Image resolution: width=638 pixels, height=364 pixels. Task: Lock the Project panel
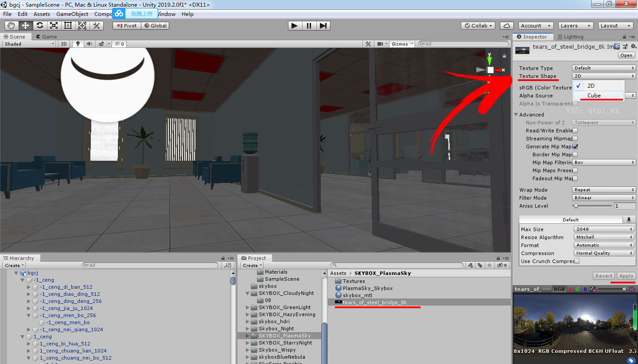498,258
